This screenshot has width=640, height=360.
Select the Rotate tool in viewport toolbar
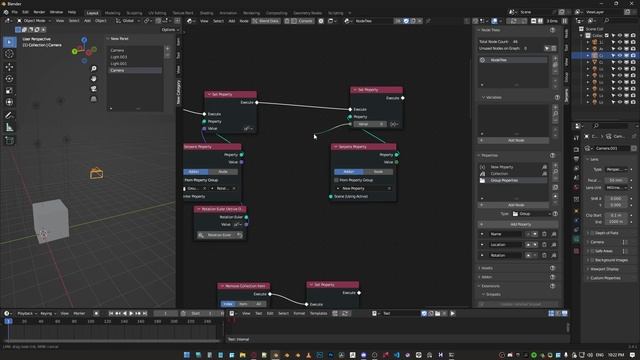[x=9, y=78]
